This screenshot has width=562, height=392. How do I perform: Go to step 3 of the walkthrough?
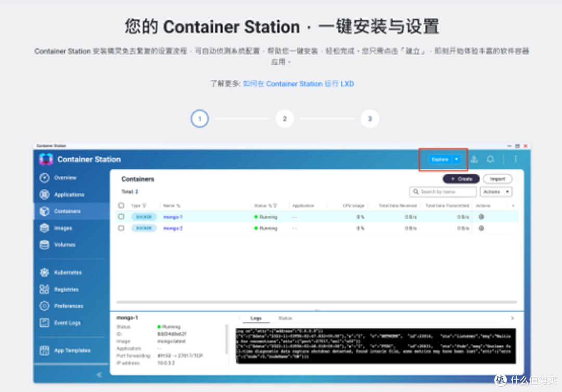369,119
